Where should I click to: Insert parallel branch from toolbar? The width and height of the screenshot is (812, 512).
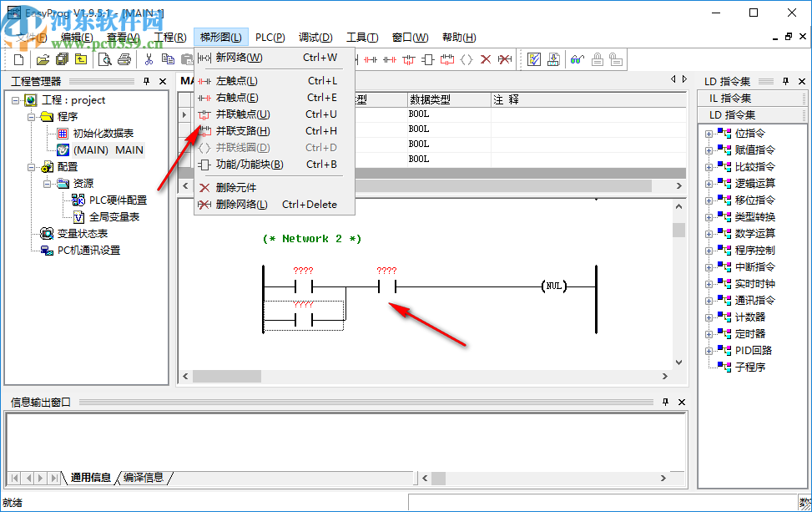pyautogui.click(x=447, y=60)
